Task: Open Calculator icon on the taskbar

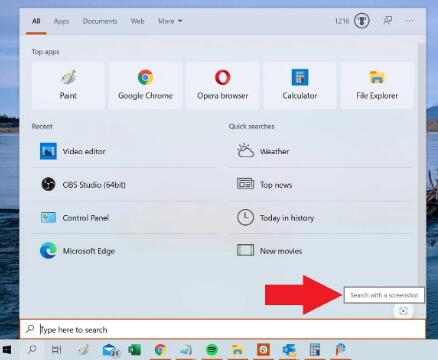Action: [315, 350]
